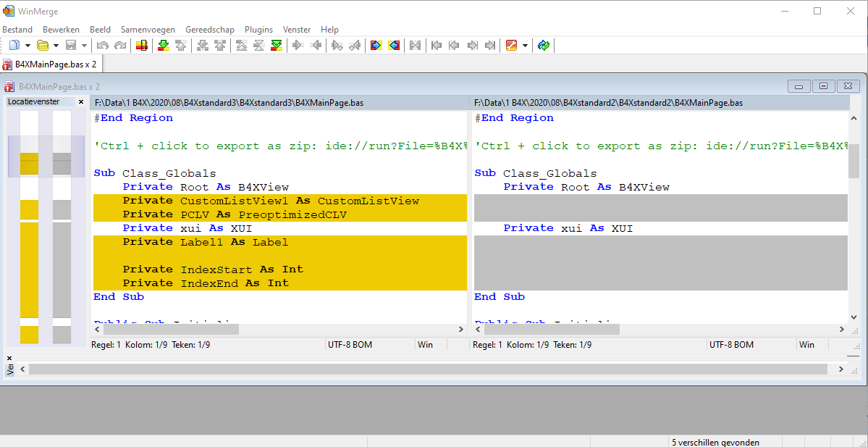868x447 pixels.
Task: Go to previous difference with the up arrow
Action: (x=180, y=46)
